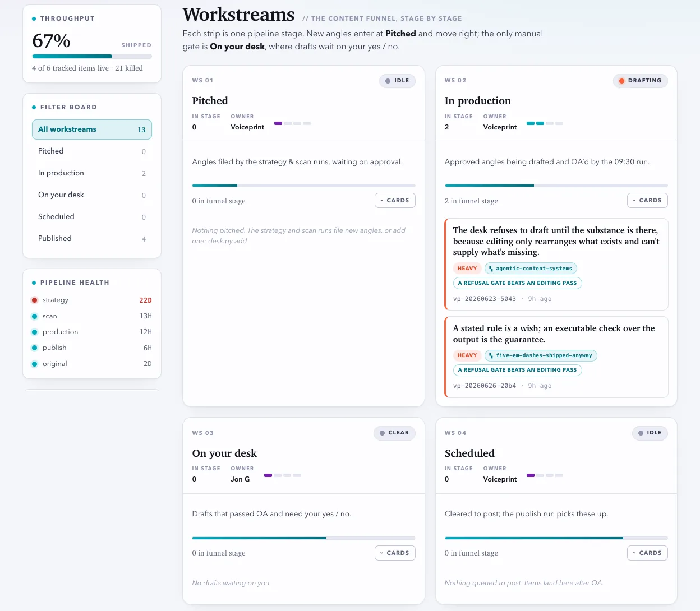Open the agentic-content-systems tag
The image size is (700, 611).
tap(531, 269)
